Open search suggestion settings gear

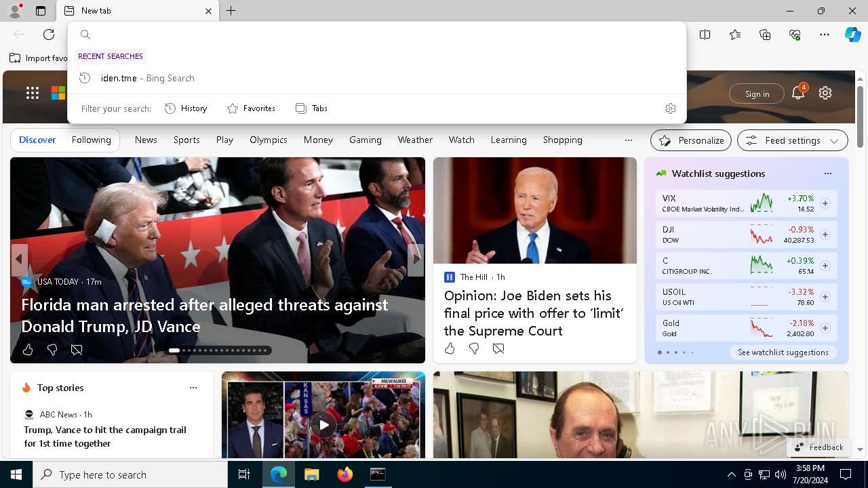[x=671, y=108]
